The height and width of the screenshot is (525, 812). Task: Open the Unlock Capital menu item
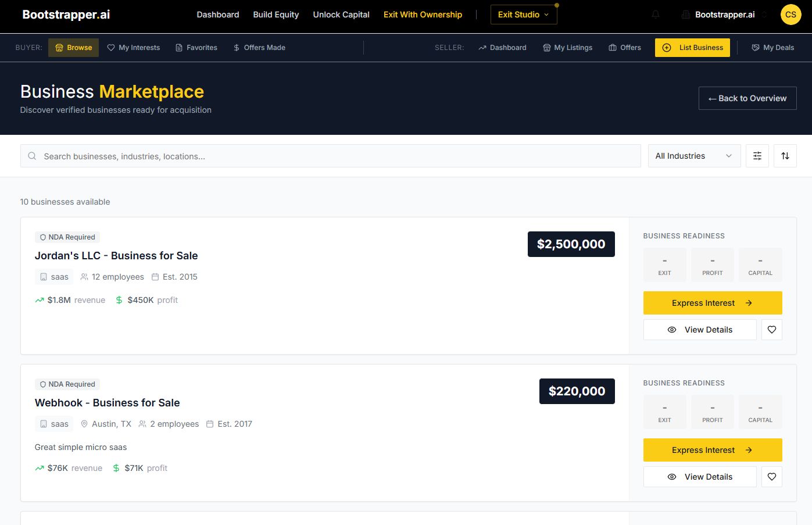[x=341, y=15]
